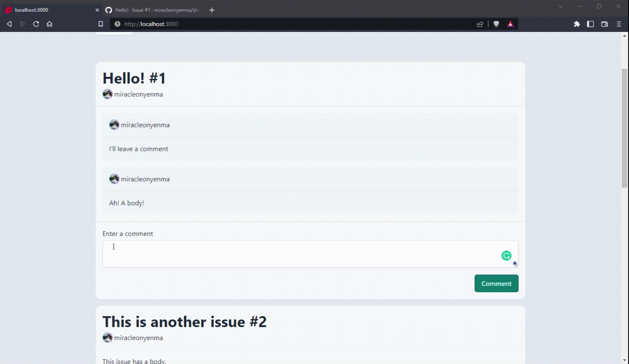Click miracleonyenma name under issue #2

click(138, 338)
